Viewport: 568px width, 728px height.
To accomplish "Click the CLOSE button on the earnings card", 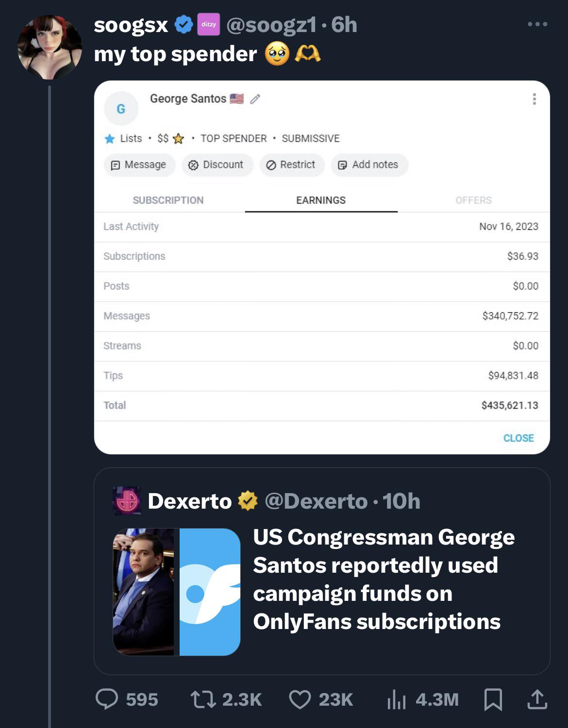I will click(518, 438).
